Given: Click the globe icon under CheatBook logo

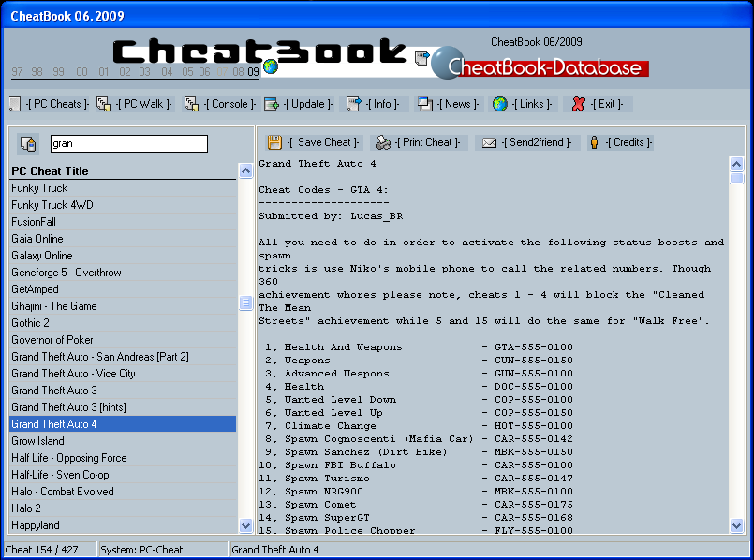Looking at the screenshot, I should coord(271,66).
